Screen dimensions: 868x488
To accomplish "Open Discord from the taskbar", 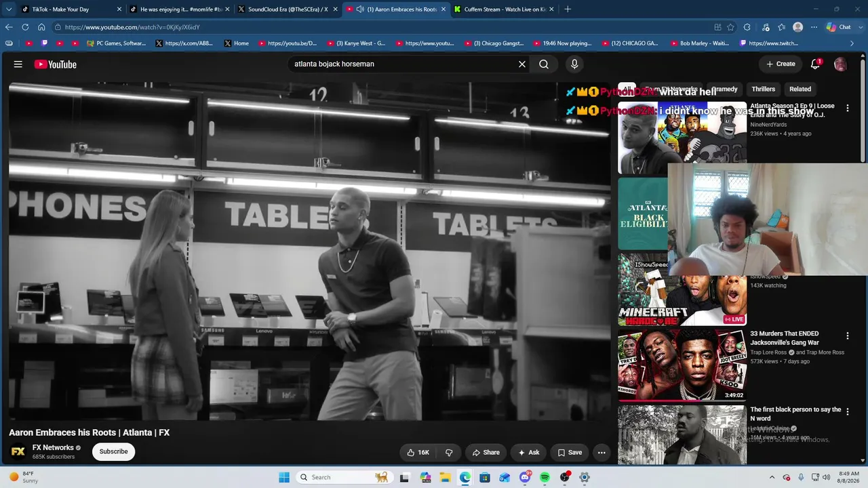I will [x=525, y=477].
